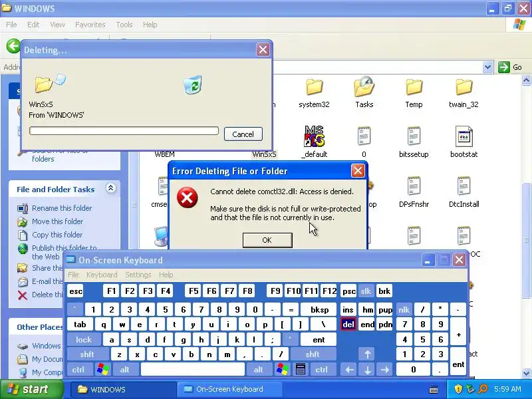Click the tab key on keyboard
The width and height of the screenshot is (532, 399).
(x=80, y=325)
